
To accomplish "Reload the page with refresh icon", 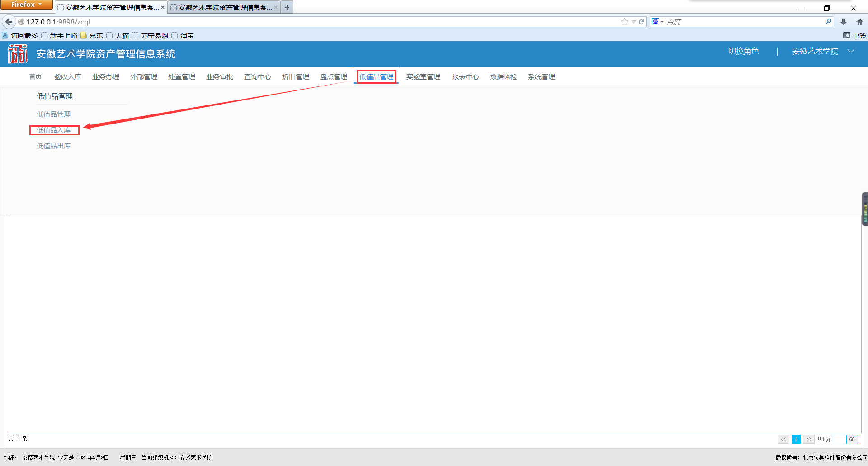I will 641,22.
